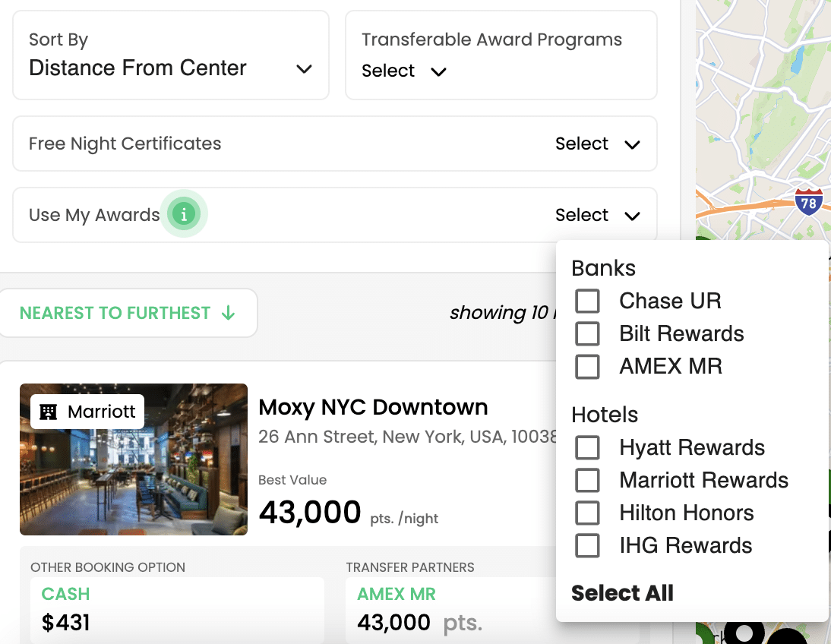
Task: Check the Chase UR checkbox
Action: (587, 301)
